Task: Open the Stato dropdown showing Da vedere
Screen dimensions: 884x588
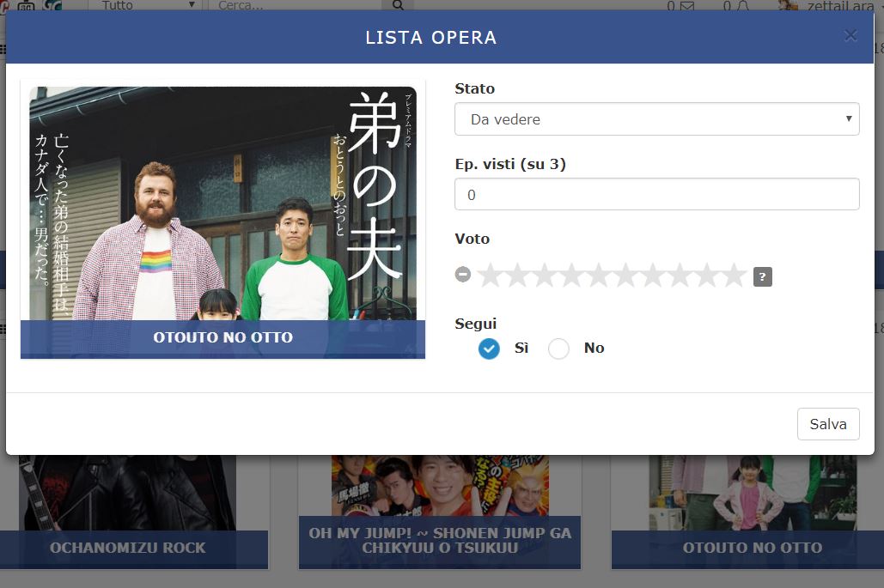Action: point(656,119)
